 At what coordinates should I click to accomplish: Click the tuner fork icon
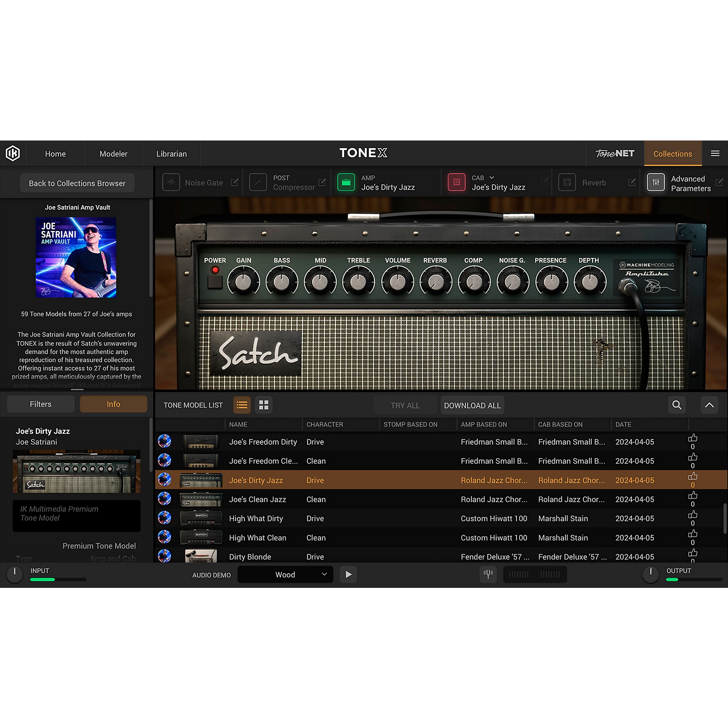[488, 574]
